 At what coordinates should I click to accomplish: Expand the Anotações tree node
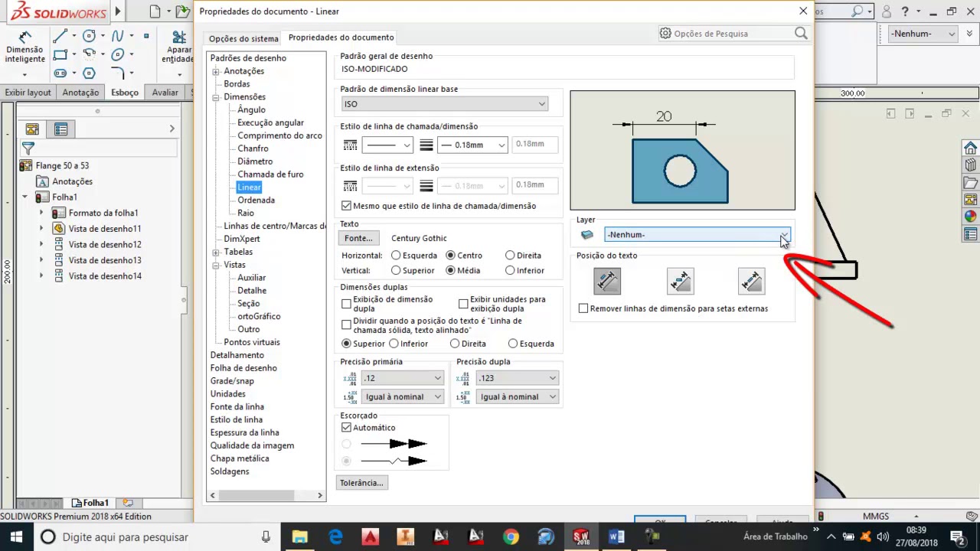pyautogui.click(x=216, y=71)
